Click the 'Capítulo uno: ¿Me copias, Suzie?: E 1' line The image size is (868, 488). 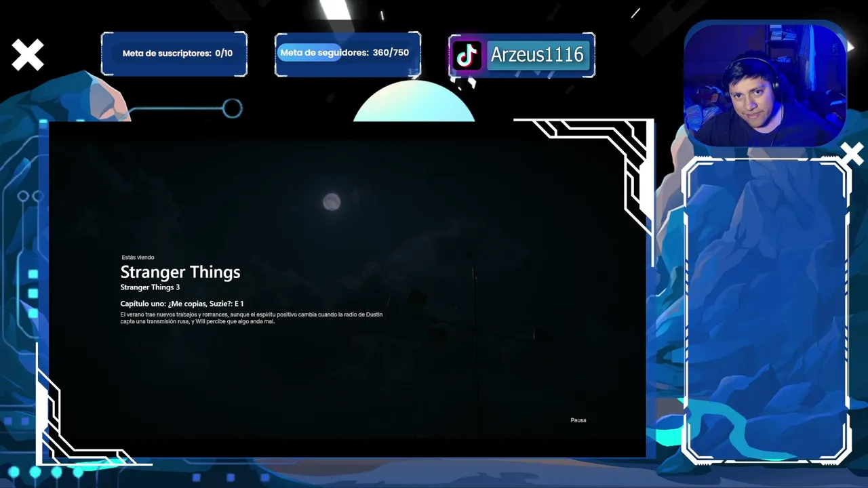coord(182,304)
